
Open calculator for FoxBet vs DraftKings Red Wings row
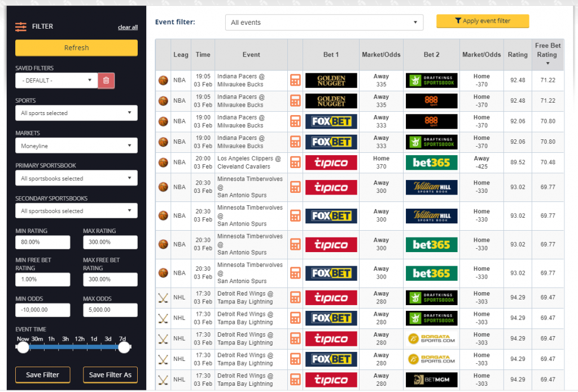click(x=295, y=318)
